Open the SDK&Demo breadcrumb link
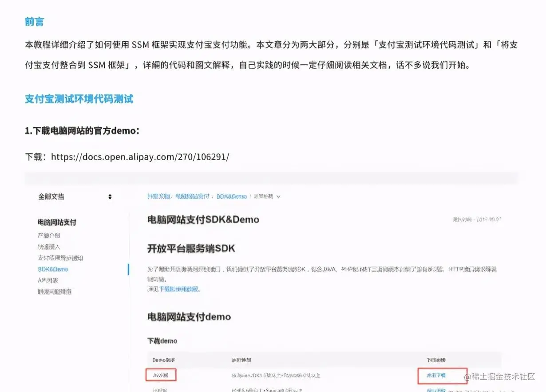Image resolution: width=546 pixels, height=392 pixels. (x=231, y=196)
